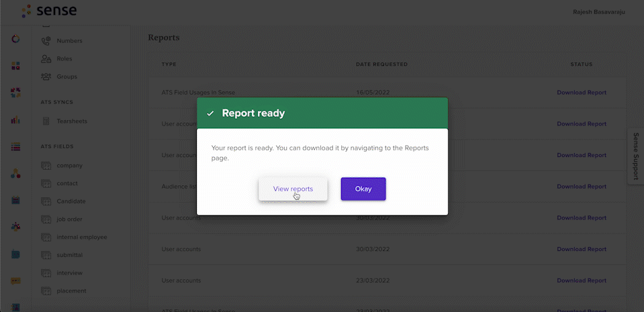
Task: Click the field icon beside contact
Action: pos(46,183)
